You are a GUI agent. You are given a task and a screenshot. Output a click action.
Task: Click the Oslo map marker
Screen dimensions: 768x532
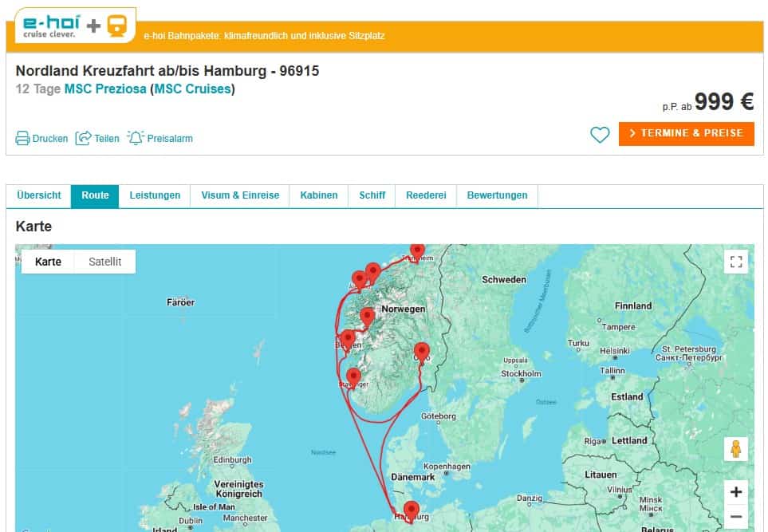point(421,350)
